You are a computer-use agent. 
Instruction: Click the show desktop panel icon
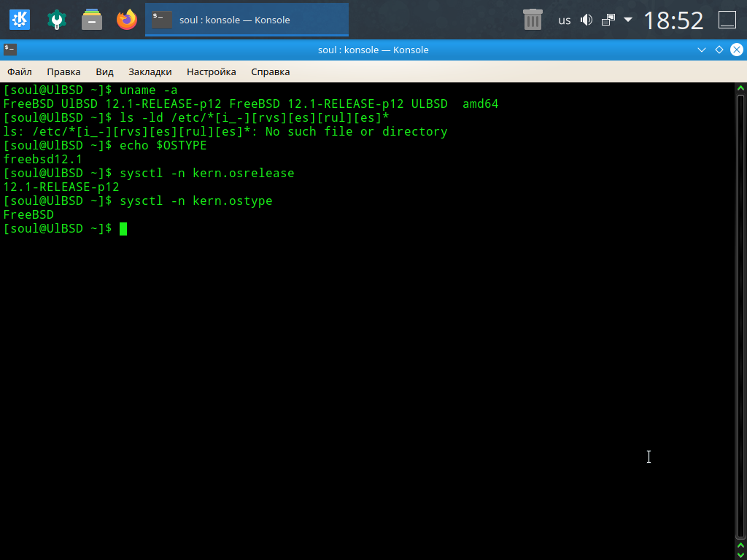click(x=727, y=20)
